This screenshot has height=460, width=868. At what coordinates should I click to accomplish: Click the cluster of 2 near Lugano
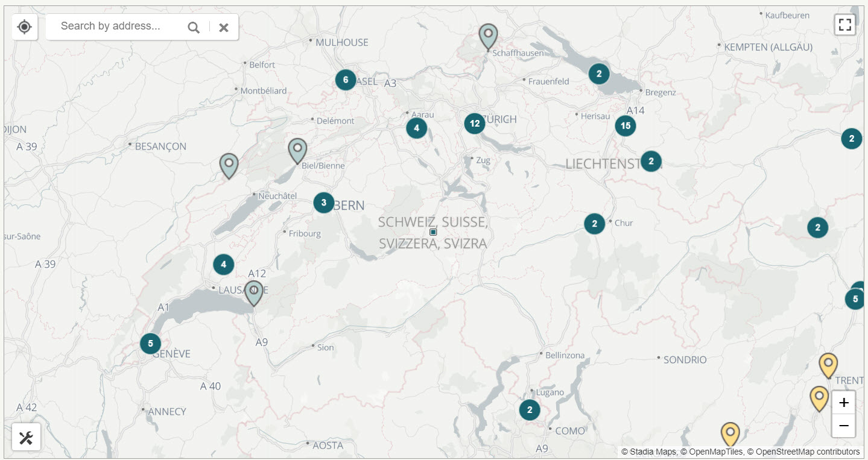point(529,409)
